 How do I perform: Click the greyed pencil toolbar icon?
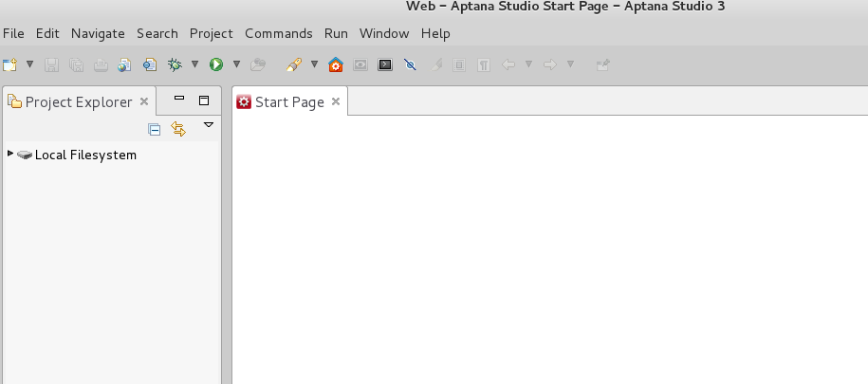pyautogui.click(x=436, y=64)
